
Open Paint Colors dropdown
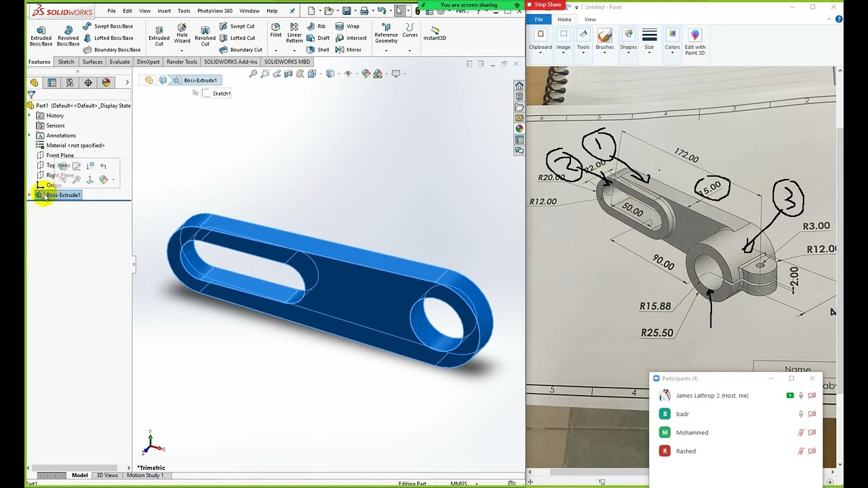pos(672,41)
